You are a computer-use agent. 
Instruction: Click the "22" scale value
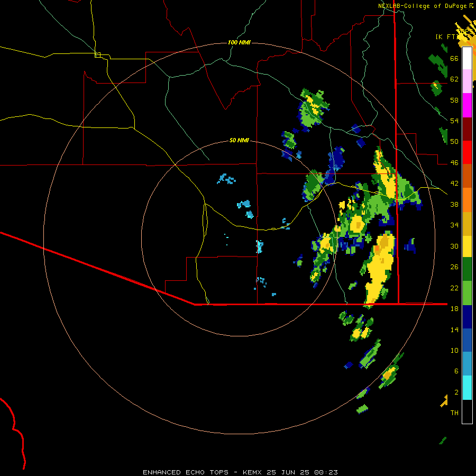click(x=454, y=288)
